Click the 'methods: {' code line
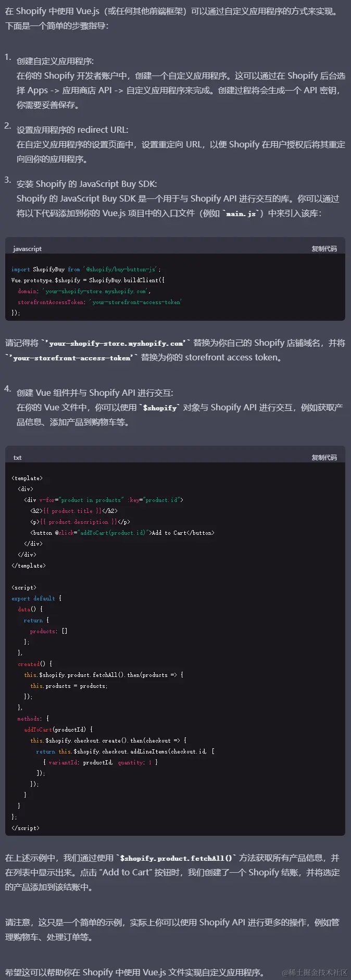 [33, 719]
